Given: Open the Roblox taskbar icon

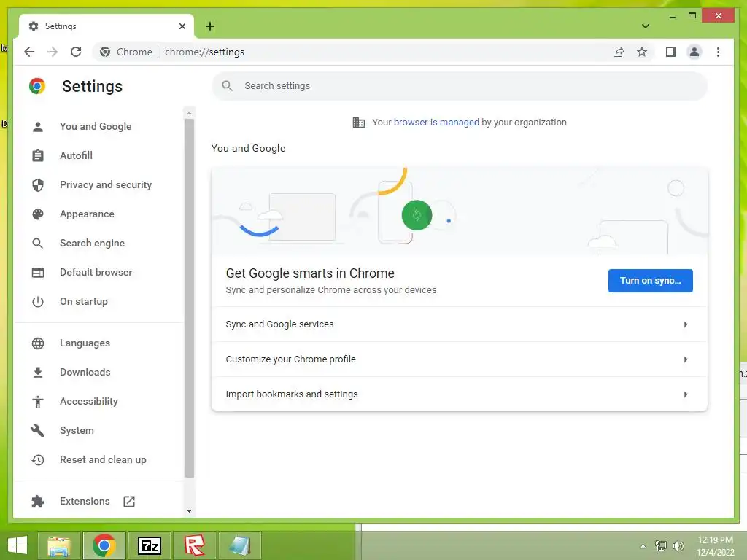Looking at the screenshot, I should click(x=194, y=545).
